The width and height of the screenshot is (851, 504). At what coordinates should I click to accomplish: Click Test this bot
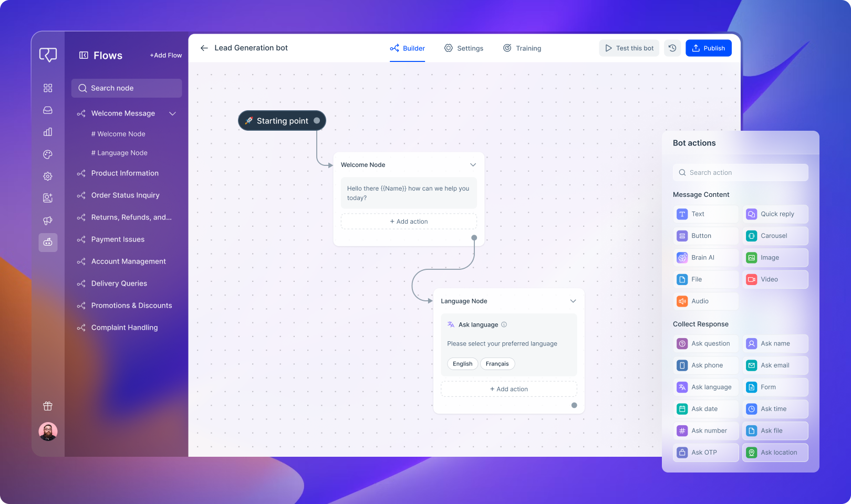(629, 48)
